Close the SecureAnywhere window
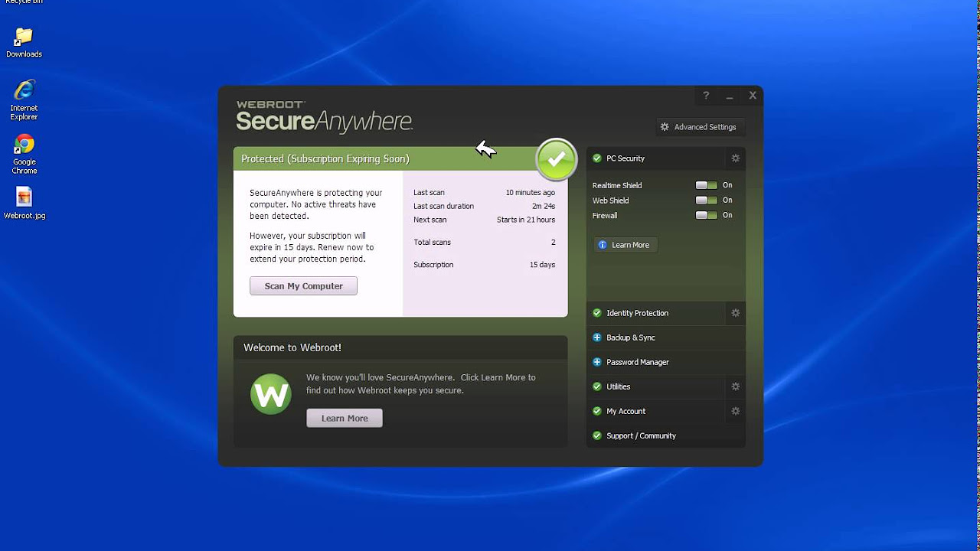This screenshot has width=980, height=551. coord(753,96)
